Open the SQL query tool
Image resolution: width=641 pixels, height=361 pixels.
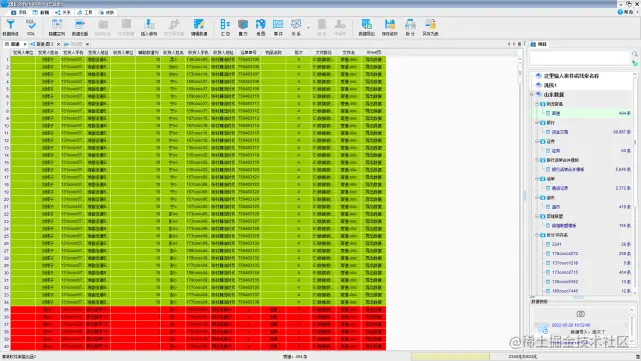coord(31,27)
